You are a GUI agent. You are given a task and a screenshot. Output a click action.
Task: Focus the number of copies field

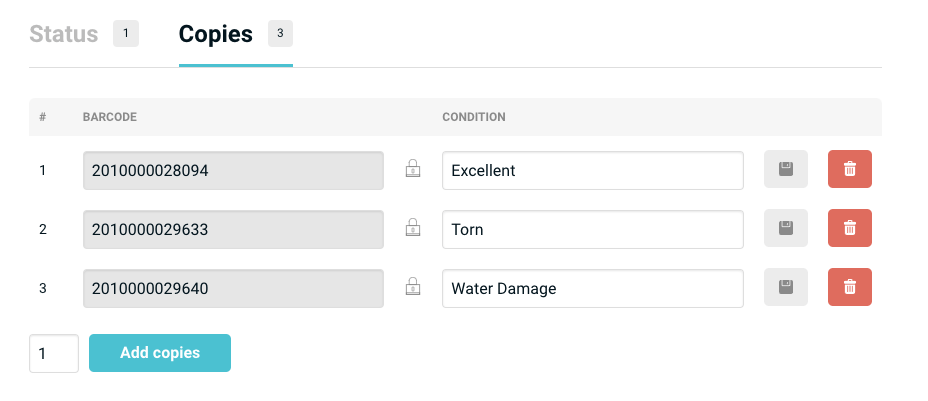[x=54, y=353]
